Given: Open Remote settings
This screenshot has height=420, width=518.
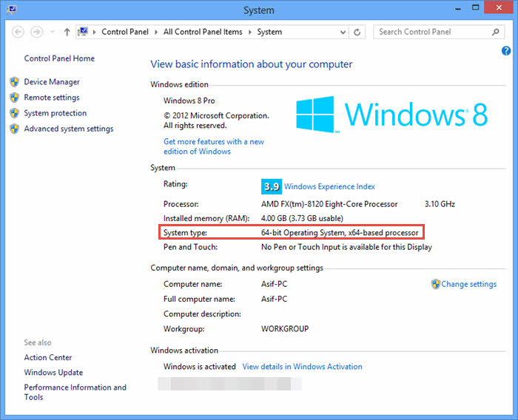Looking at the screenshot, I should click(52, 98).
